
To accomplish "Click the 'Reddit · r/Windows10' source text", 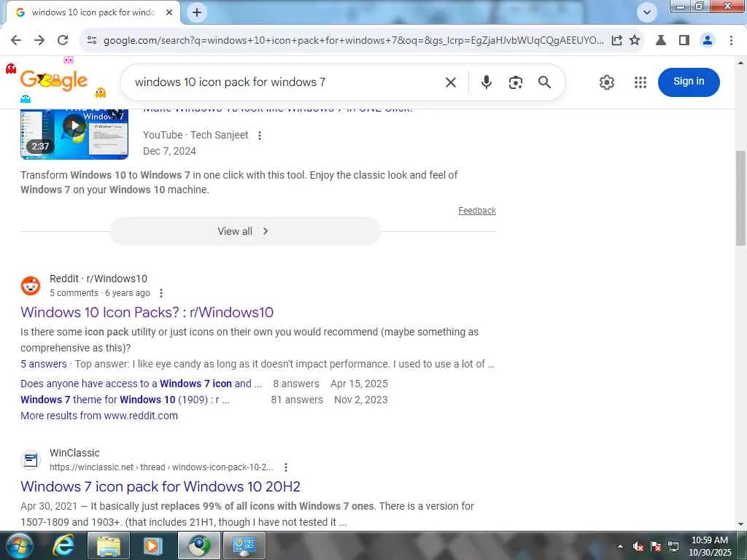I will [98, 279].
